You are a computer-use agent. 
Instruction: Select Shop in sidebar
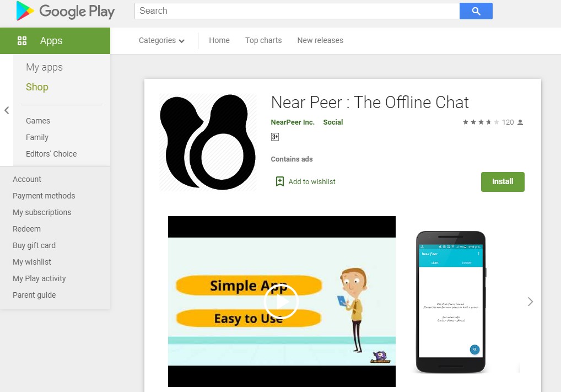[x=37, y=87]
